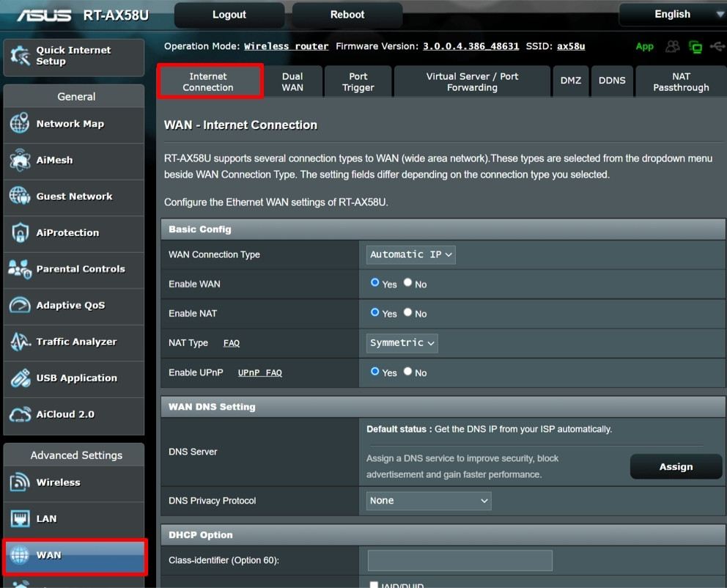The width and height of the screenshot is (727, 588).
Task: Expand the NAT Type dropdown
Action: tap(402, 342)
